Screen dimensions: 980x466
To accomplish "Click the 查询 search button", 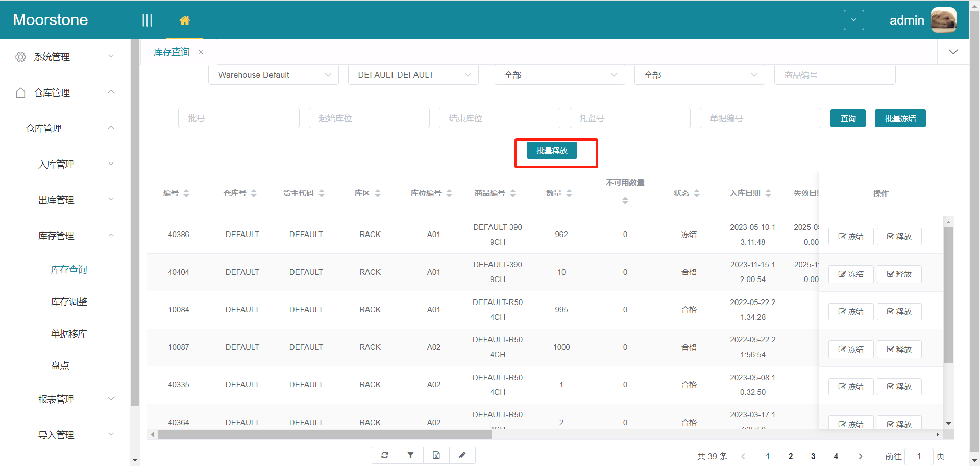I will point(848,118).
